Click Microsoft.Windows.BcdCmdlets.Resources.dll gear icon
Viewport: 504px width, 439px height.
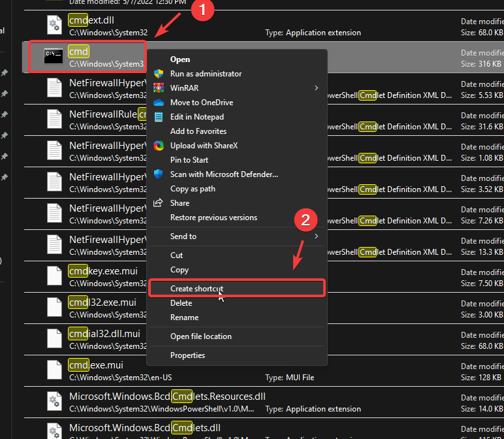click(x=54, y=401)
